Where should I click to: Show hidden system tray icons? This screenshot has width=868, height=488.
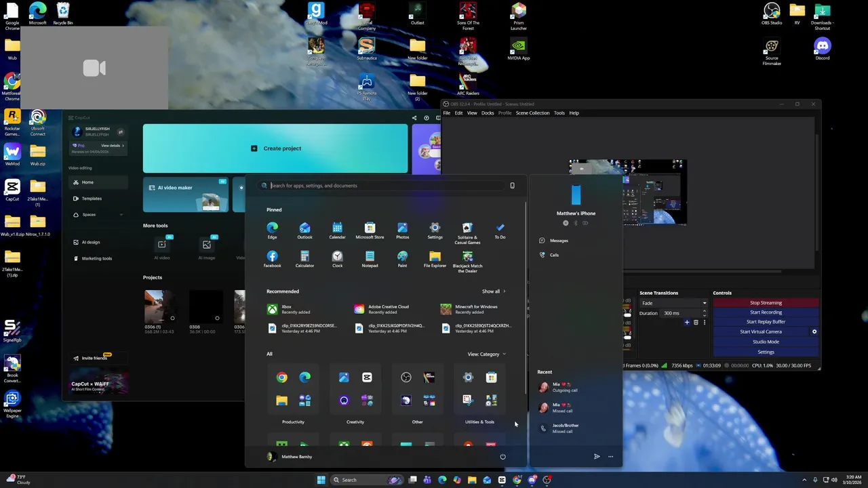pyautogui.click(x=804, y=480)
